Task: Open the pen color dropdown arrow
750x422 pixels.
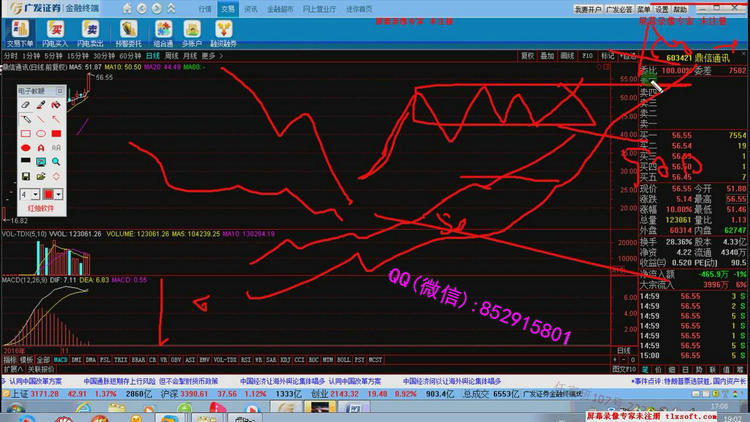Action: pos(61,193)
